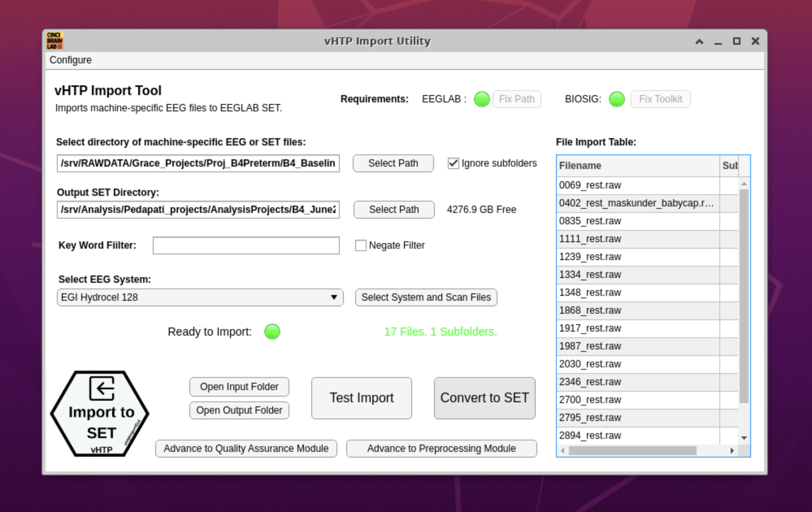Click the Ready to Import green indicator
The width and height of the screenshot is (812, 512).
click(x=272, y=332)
